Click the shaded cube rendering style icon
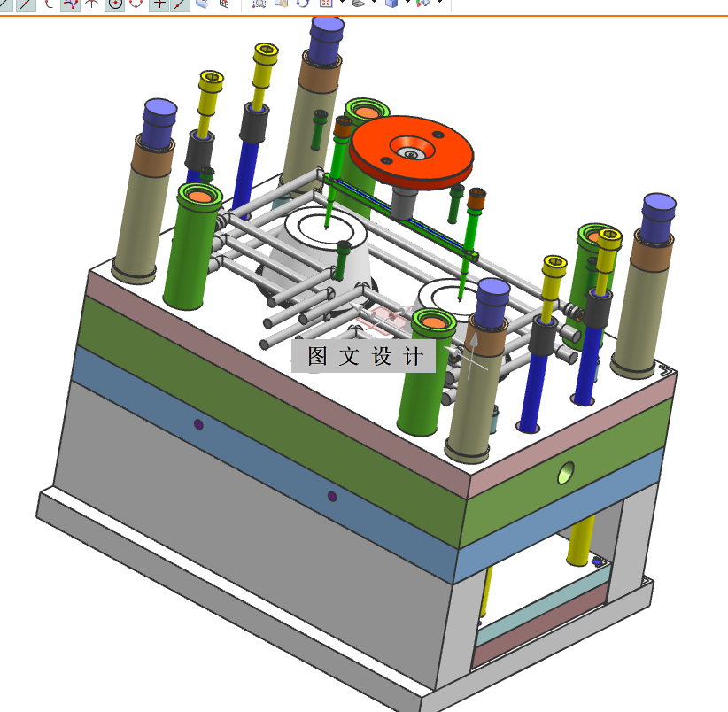 click(x=391, y=4)
